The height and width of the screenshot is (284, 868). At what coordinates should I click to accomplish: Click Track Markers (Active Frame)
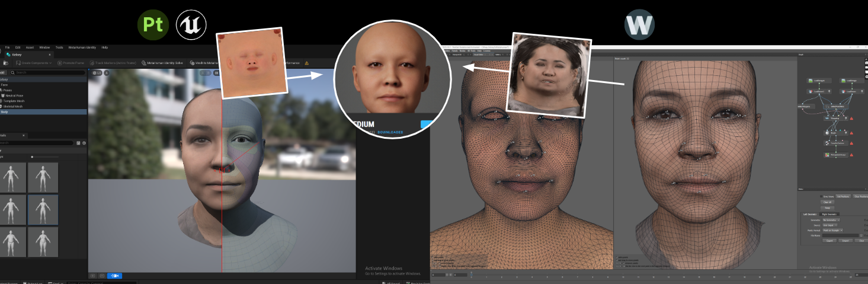(x=113, y=63)
